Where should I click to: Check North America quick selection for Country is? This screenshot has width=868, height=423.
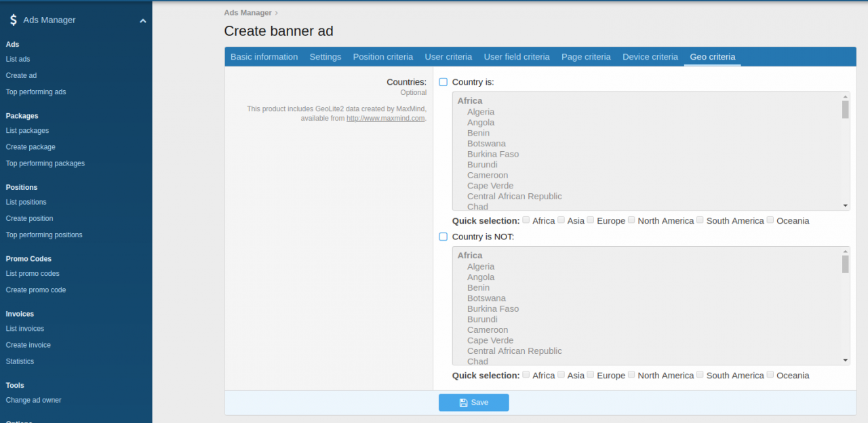point(631,220)
